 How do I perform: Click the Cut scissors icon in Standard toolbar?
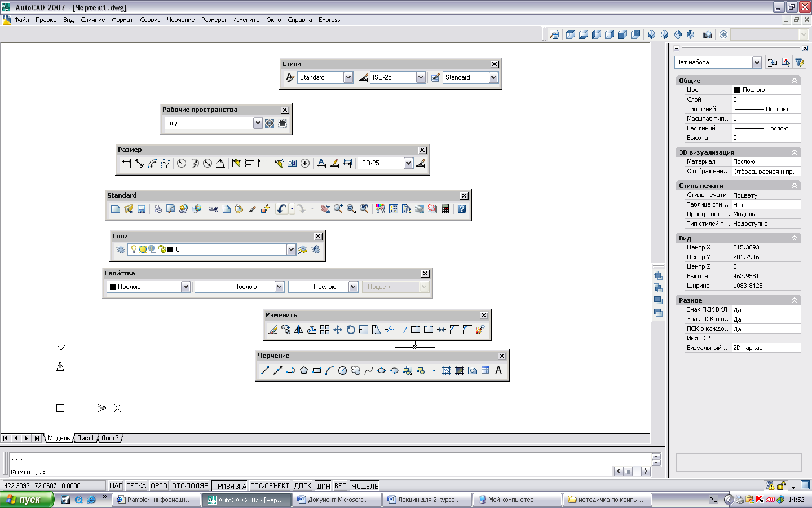point(213,209)
